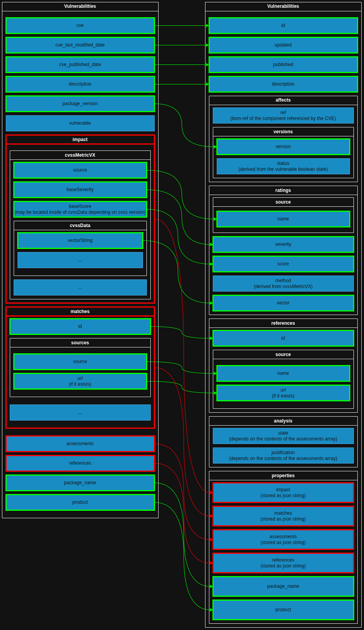Click package_name box inside properties

pos(283,586)
